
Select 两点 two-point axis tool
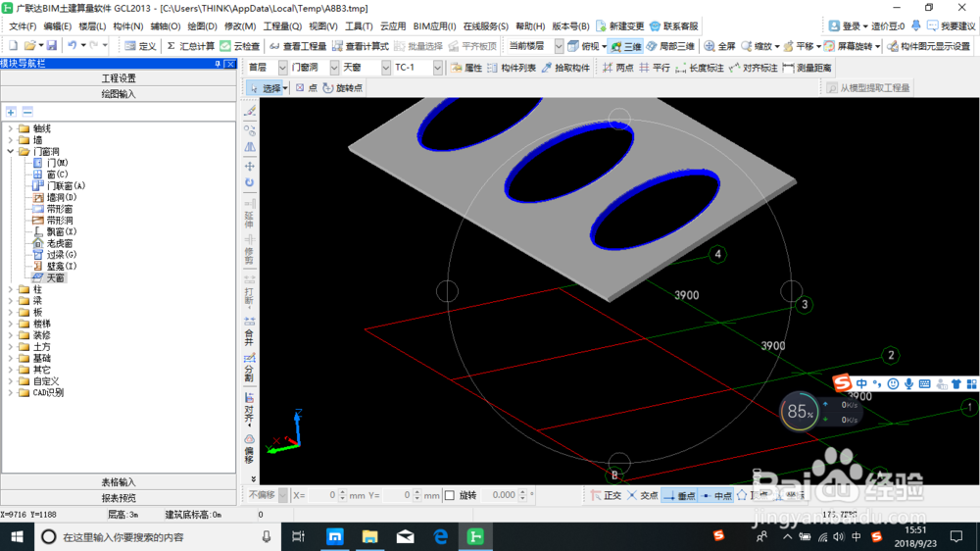(x=618, y=68)
